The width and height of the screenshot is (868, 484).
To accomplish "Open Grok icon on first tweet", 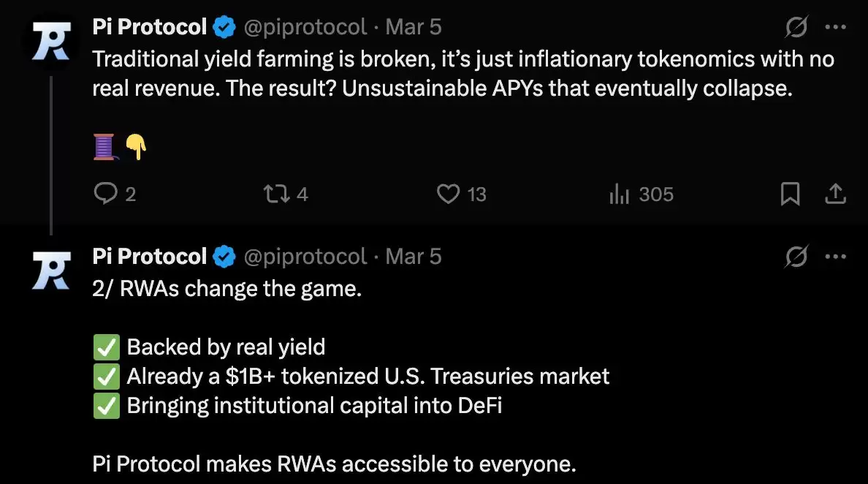I will pos(796,27).
